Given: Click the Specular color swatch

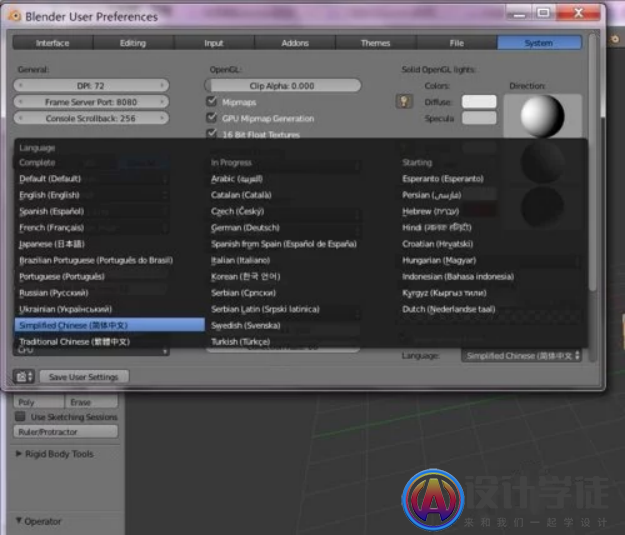Looking at the screenshot, I should coord(479,118).
